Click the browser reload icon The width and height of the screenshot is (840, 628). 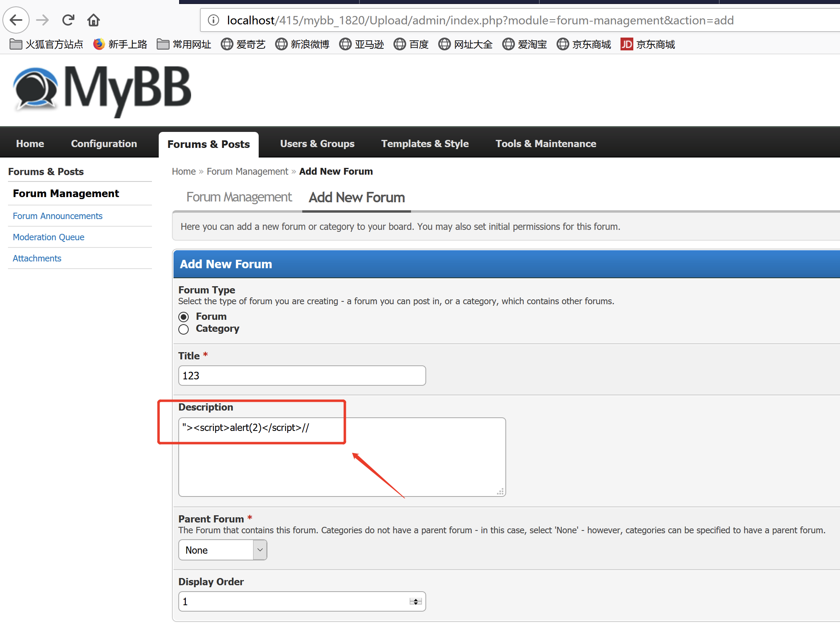coord(68,20)
